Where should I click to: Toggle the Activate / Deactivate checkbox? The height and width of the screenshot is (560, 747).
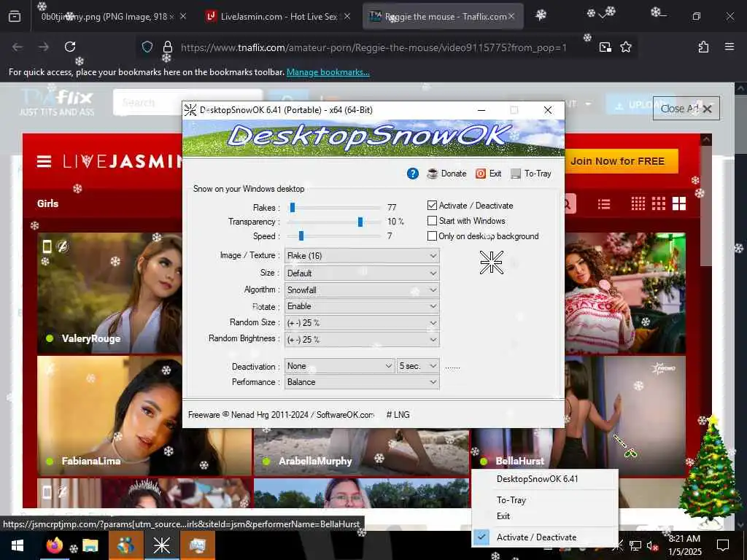(432, 205)
